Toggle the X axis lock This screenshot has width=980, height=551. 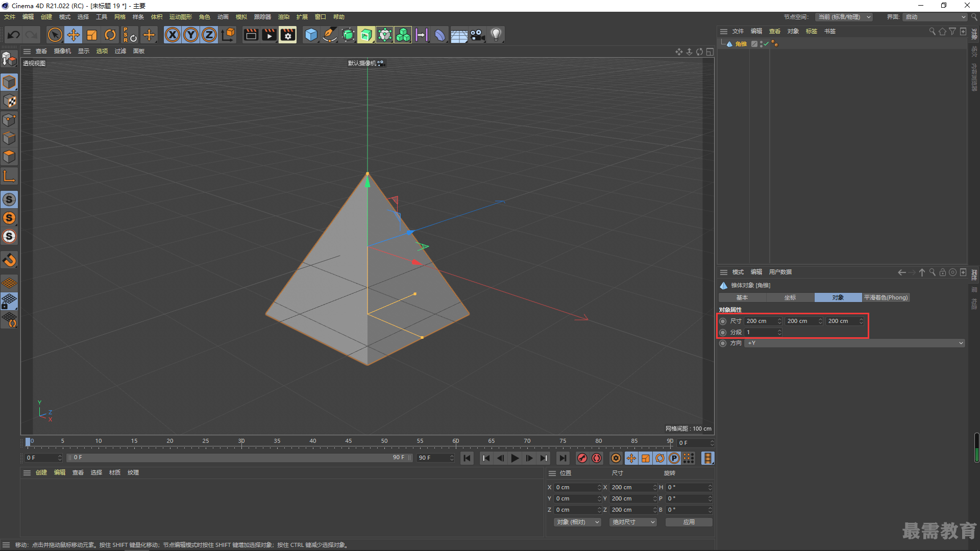(x=173, y=35)
